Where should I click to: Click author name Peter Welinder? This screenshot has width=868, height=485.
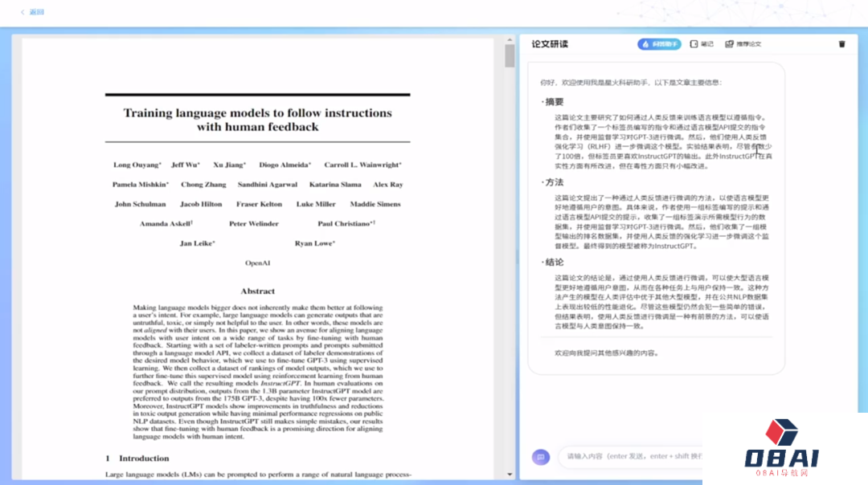coord(254,224)
